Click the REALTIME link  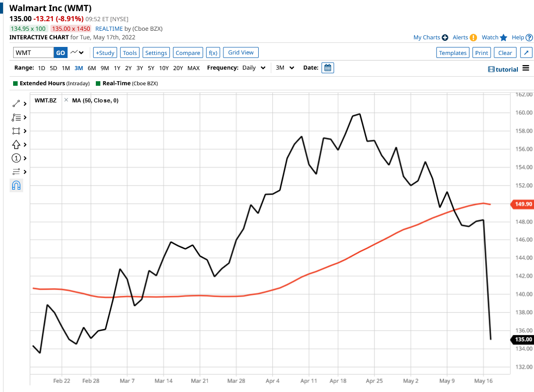click(x=109, y=29)
